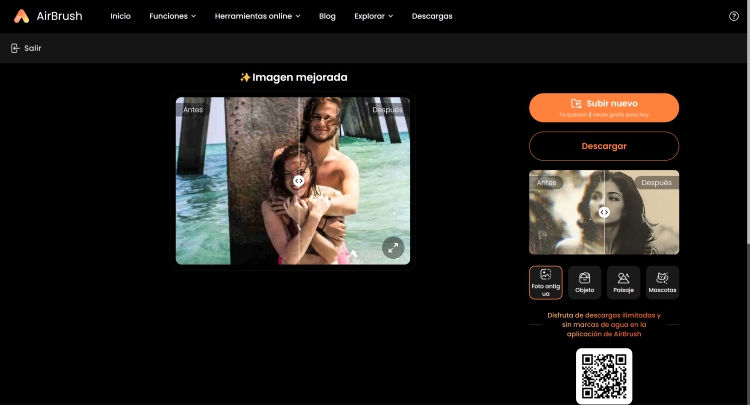Open the Descargas page
Viewport: 750px width, 405px height.
pyautogui.click(x=432, y=16)
